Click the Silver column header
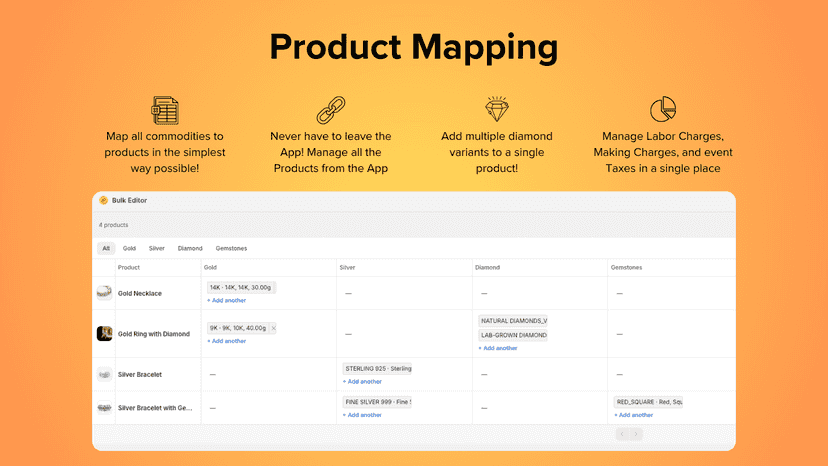 347,267
